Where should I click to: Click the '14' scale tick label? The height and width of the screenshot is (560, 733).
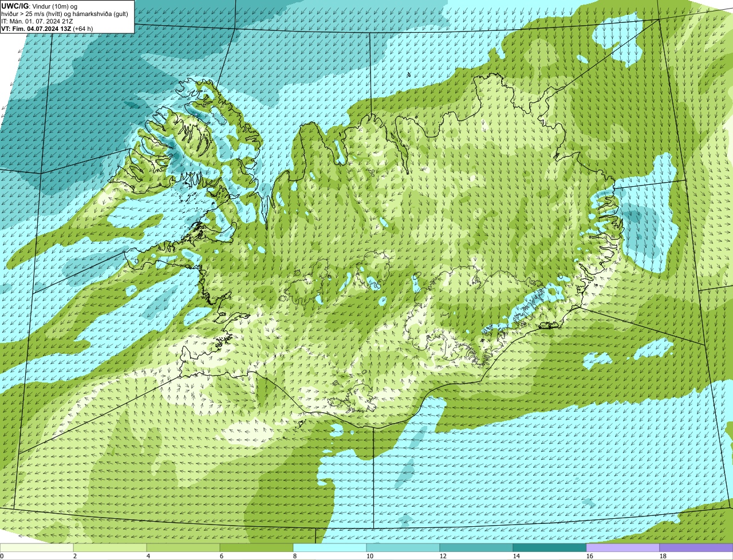[516, 556]
